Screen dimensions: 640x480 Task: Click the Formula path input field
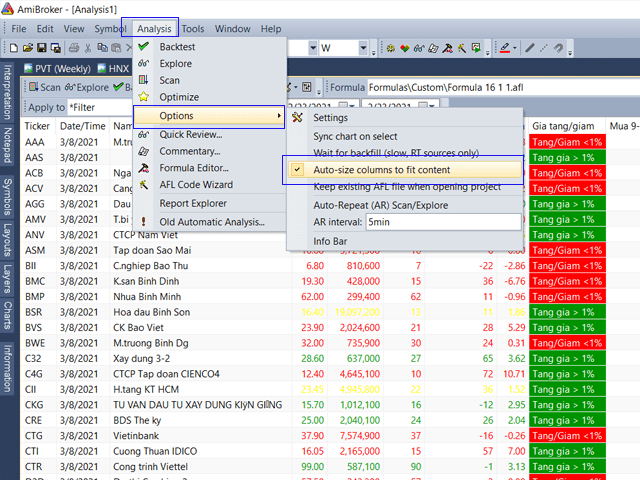503,87
